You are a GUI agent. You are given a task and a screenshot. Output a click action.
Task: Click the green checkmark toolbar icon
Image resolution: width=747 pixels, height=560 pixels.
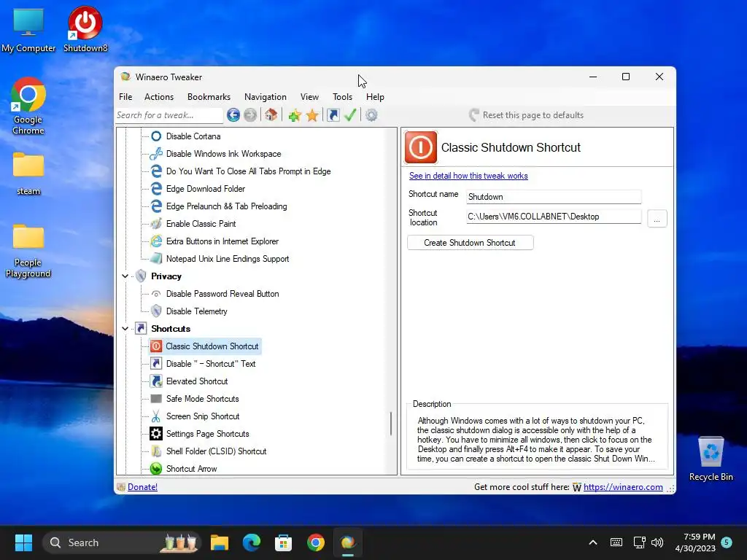point(350,114)
